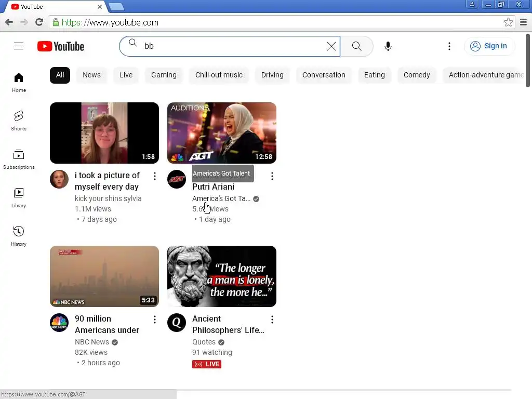Open 'i took a picture of myself every day' title
Viewport: 532px width, 399px height.
107,181
